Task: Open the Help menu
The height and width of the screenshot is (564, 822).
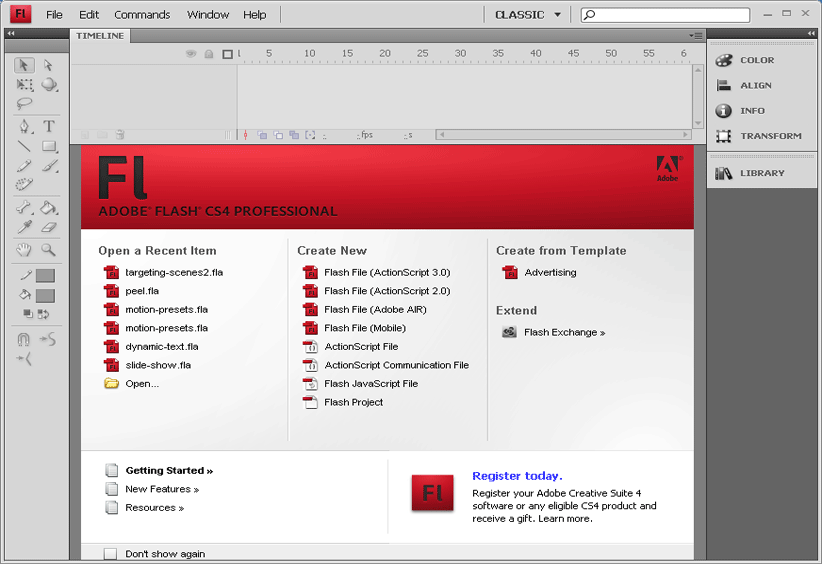Action: coord(254,15)
